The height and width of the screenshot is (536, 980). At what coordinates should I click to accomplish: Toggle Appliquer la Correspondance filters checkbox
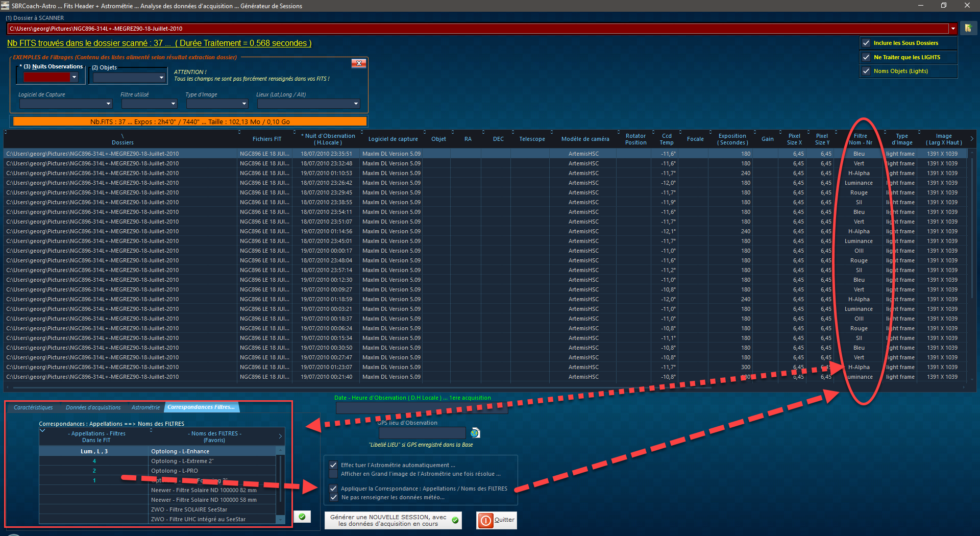pos(333,489)
